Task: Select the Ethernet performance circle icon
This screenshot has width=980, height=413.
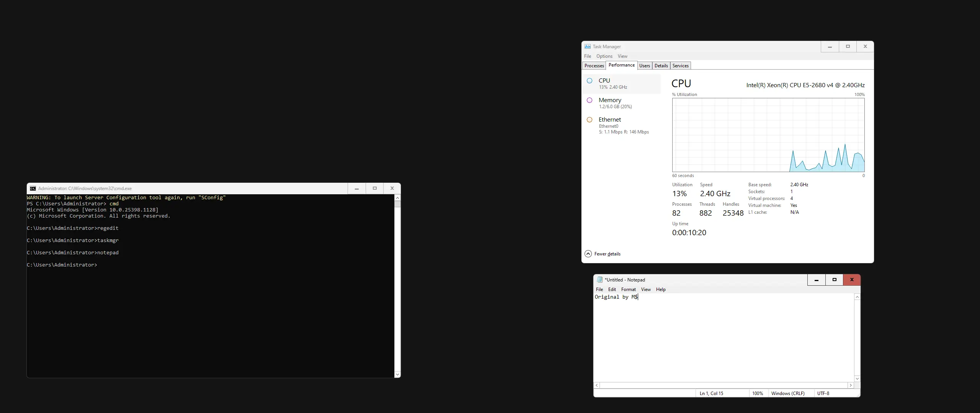Action: [590, 120]
